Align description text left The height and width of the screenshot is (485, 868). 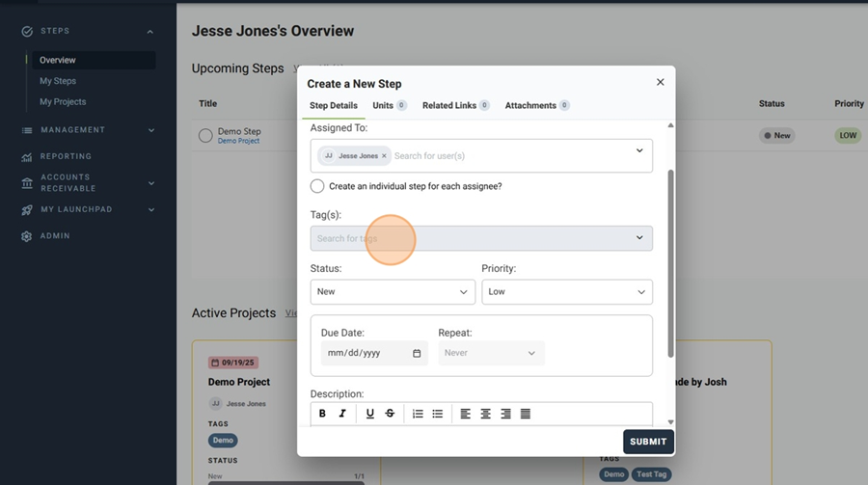coord(466,414)
